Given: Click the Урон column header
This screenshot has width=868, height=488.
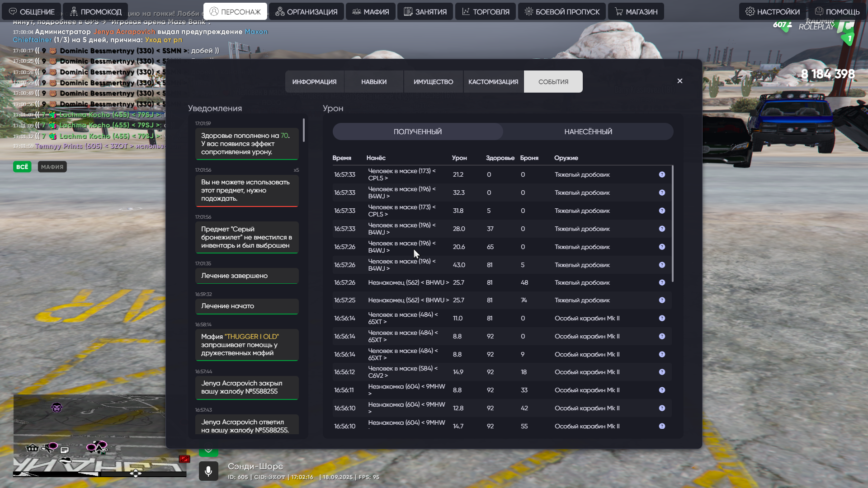Looking at the screenshot, I should click(x=459, y=158).
